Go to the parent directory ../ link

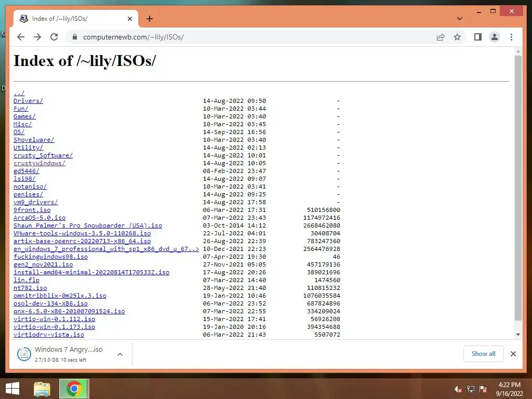(19, 93)
